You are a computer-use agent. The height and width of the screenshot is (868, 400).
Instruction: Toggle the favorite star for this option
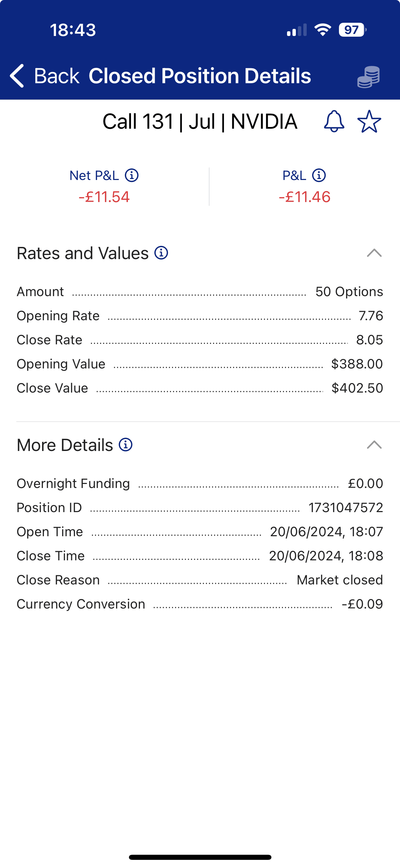pos(369,121)
